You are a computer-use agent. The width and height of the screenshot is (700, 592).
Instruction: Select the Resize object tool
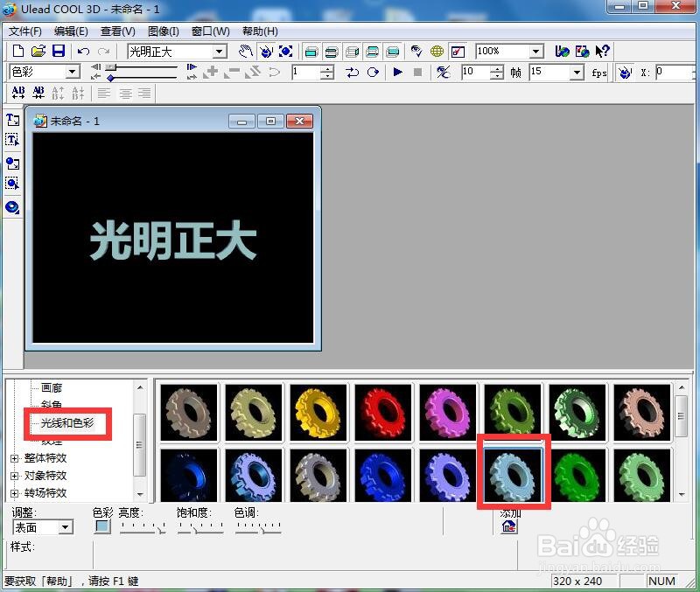[x=286, y=52]
